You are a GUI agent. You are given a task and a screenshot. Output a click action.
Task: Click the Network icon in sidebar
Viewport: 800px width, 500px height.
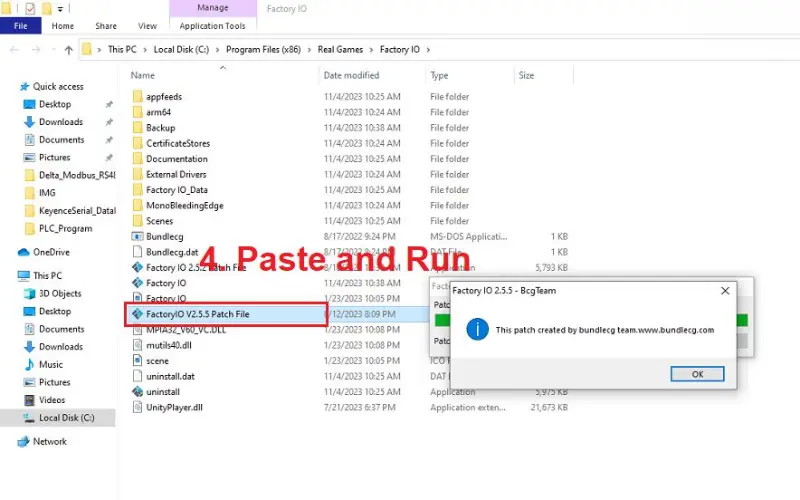click(23, 442)
